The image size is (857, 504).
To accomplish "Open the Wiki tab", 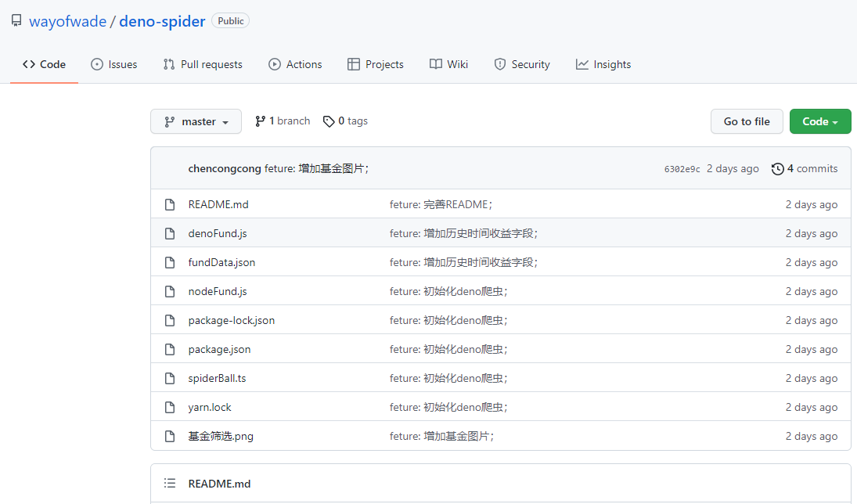I will click(448, 64).
